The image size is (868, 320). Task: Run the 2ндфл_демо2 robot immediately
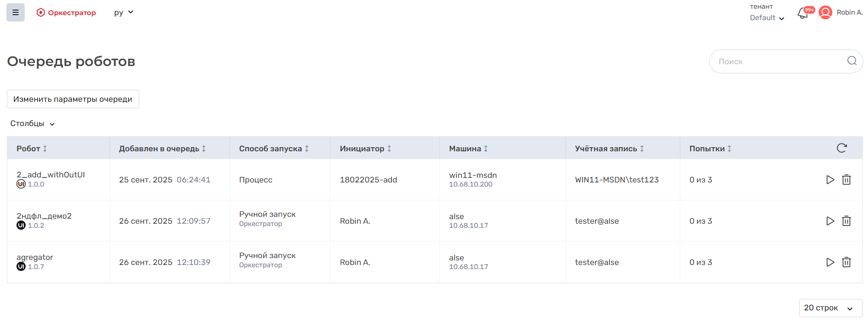[830, 221]
